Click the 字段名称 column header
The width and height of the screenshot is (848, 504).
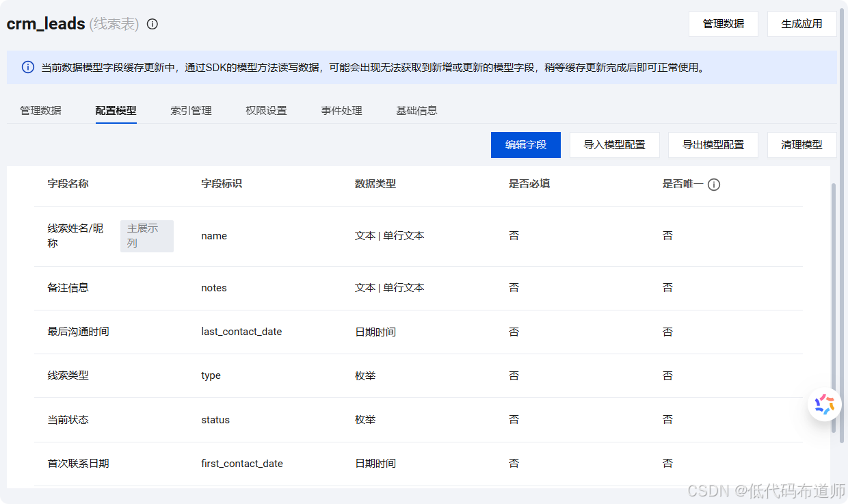point(68,184)
